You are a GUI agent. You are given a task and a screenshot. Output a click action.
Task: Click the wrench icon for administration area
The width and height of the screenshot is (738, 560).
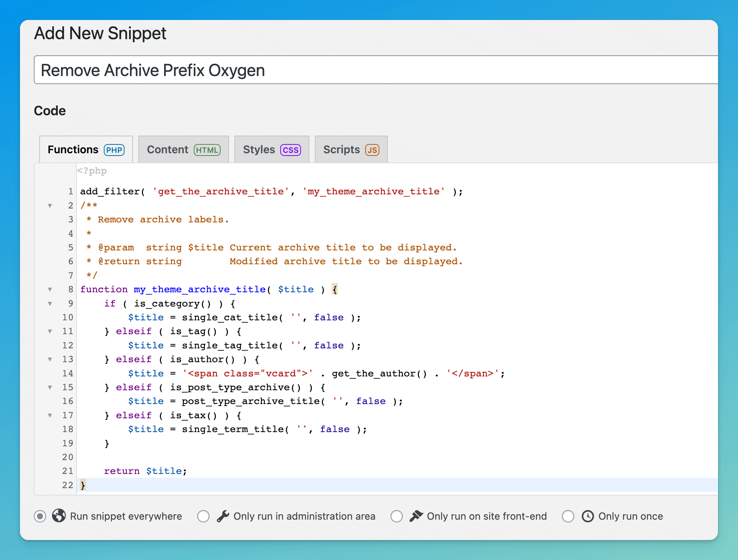pyautogui.click(x=223, y=516)
